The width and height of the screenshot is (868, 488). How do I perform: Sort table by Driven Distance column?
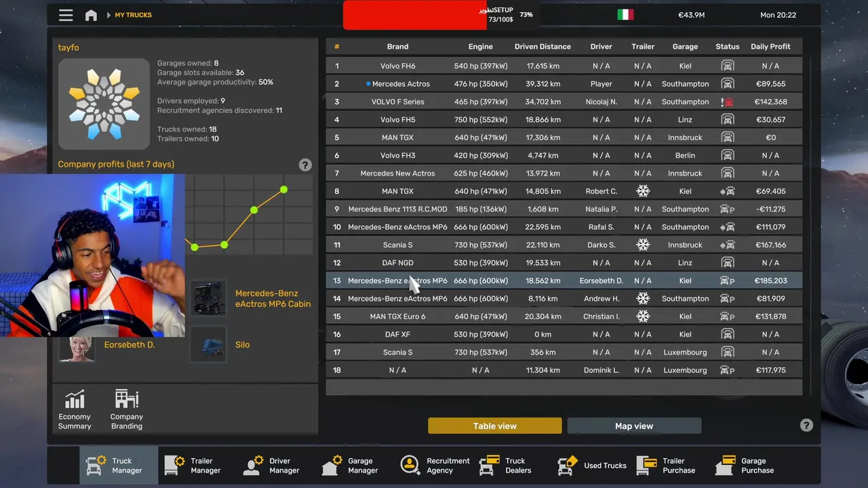542,47
